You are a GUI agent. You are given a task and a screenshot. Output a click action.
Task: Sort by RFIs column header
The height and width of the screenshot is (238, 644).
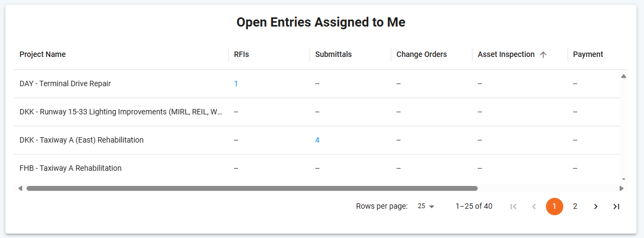pos(242,55)
